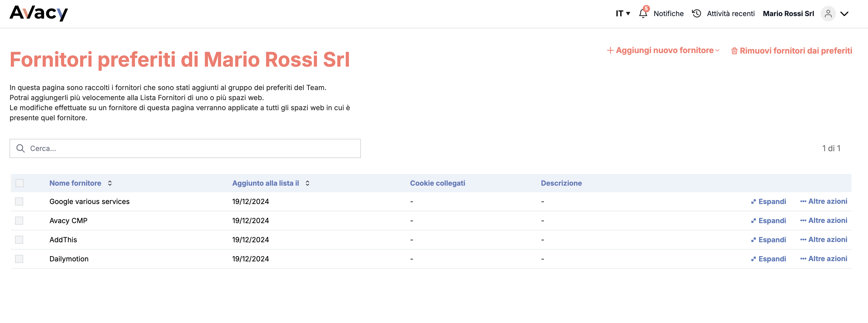
Task: Open the Aggiungi nuovo fornitore dropdown
Action: [x=663, y=50]
